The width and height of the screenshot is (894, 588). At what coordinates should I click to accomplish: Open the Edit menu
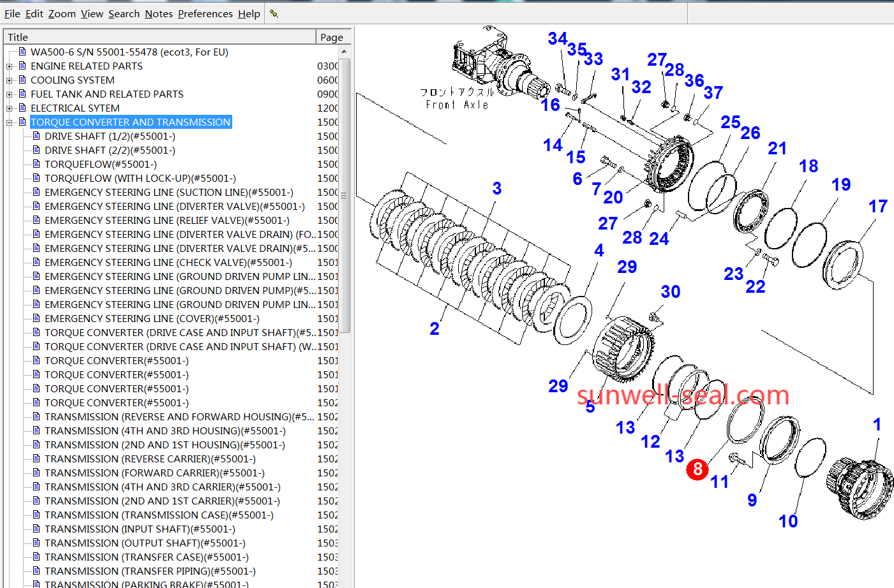[34, 13]
